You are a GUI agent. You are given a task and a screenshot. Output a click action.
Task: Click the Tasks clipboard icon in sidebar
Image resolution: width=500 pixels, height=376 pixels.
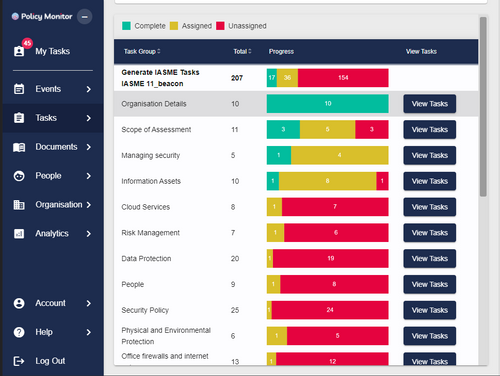click(x=19, y=118)
